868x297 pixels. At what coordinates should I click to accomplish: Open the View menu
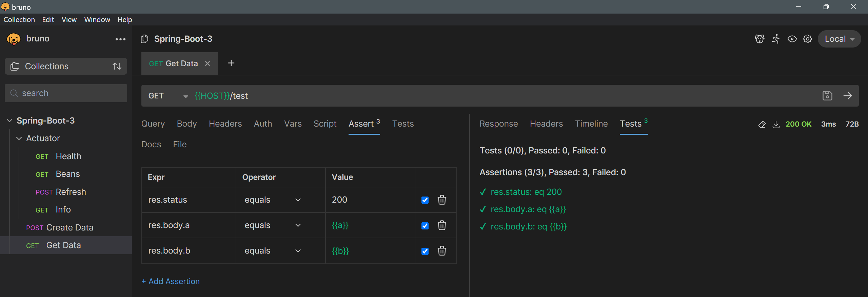(69, 20)
